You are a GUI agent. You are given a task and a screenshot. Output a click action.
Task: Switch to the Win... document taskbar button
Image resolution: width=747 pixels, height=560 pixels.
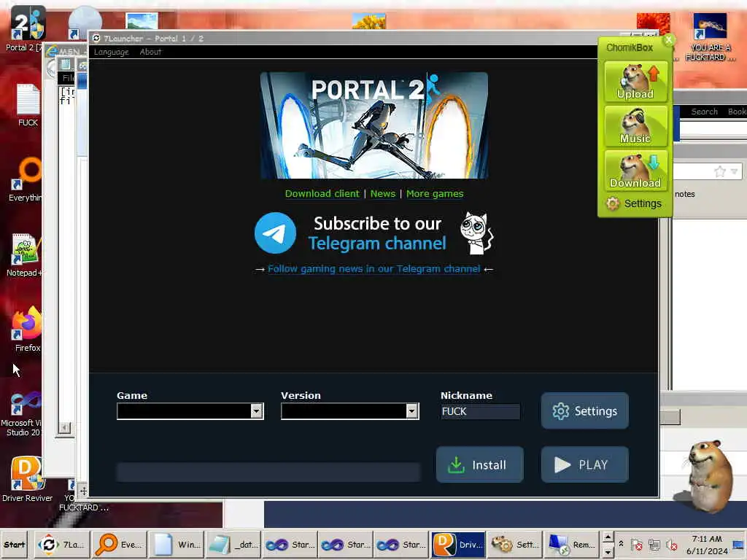pyautogui.click(x=177, y=545)
